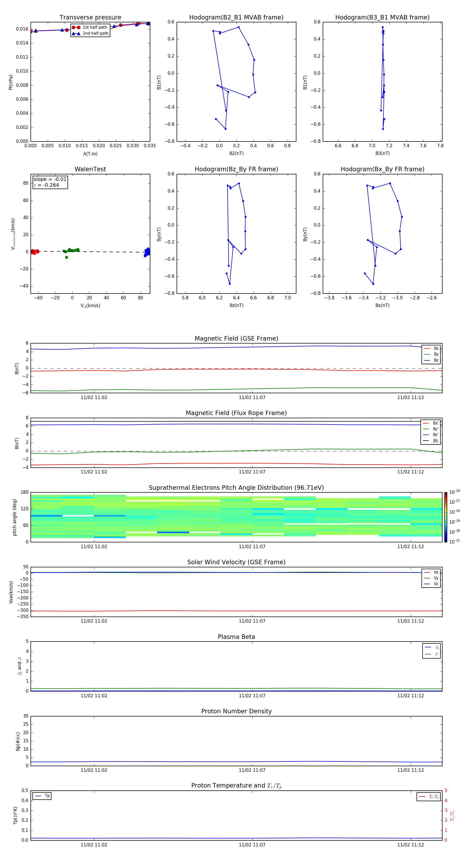This screenshot has width=473, height=868.
Task: Select the "Hodogram(Bx_By FR frame)" title
Action: click(382, 169)
